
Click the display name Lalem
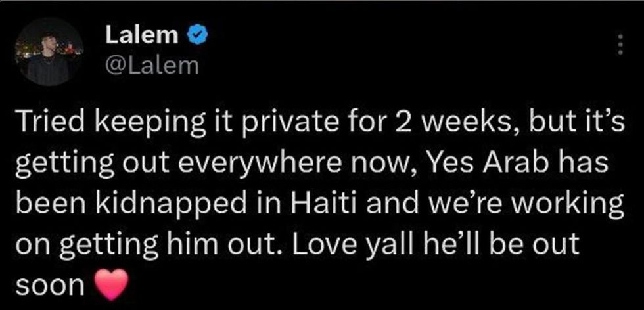[x=142, y=35]
